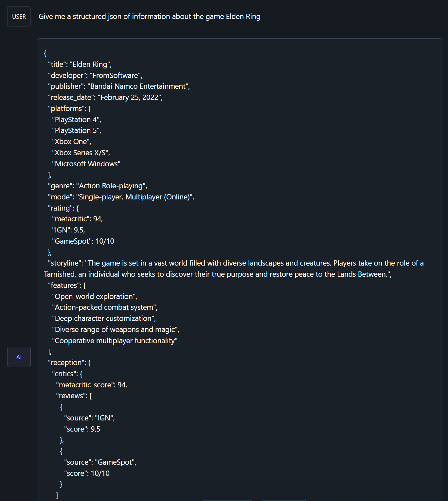Click the first blue button below the JSON
The image size is (448, 501).
[x=227, y=499]
